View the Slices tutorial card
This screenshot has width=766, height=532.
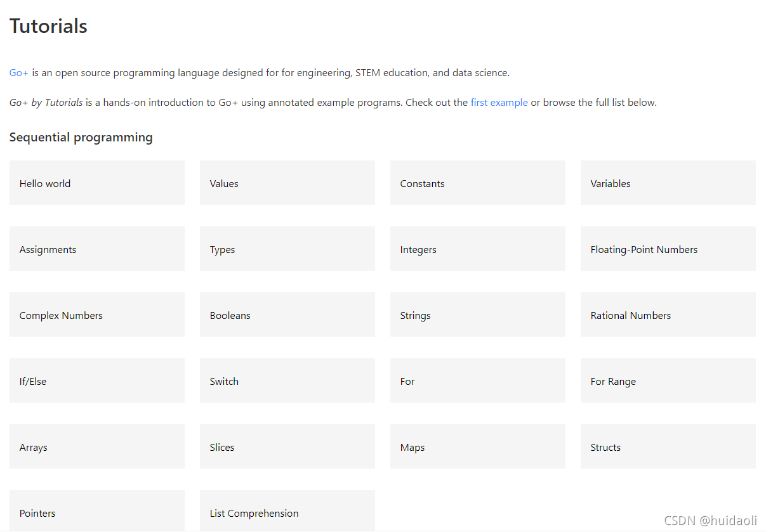tap(287, 446)
